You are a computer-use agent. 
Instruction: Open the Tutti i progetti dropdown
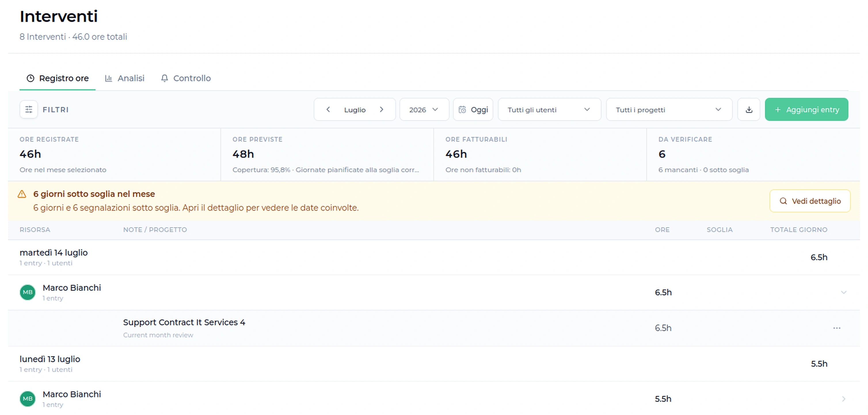point(669,109)
